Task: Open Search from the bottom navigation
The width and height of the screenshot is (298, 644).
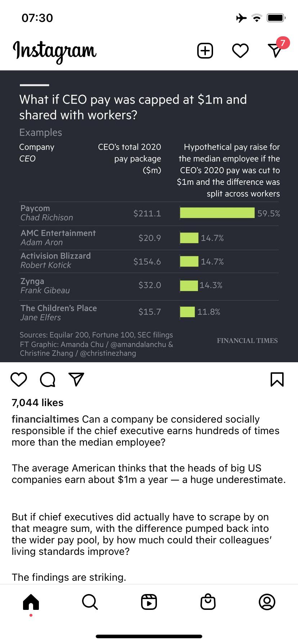Action: pos(89,602)
